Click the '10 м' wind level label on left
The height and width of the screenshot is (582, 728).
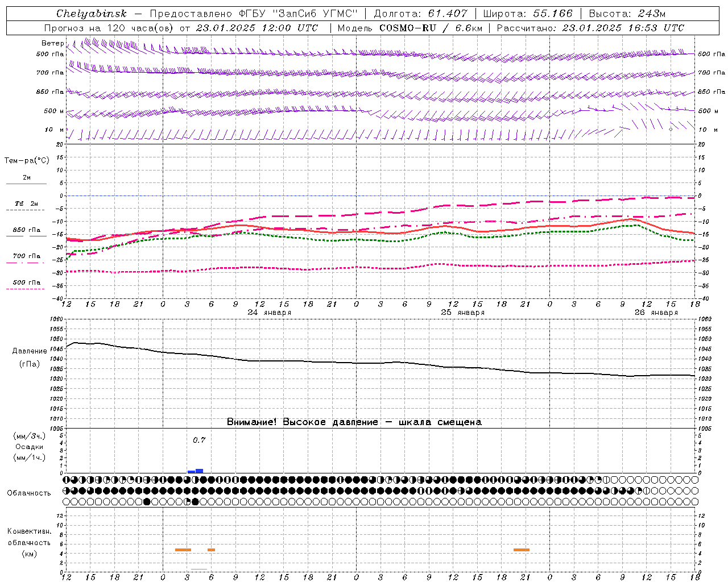pyautogui.click(x=54, y=130)
